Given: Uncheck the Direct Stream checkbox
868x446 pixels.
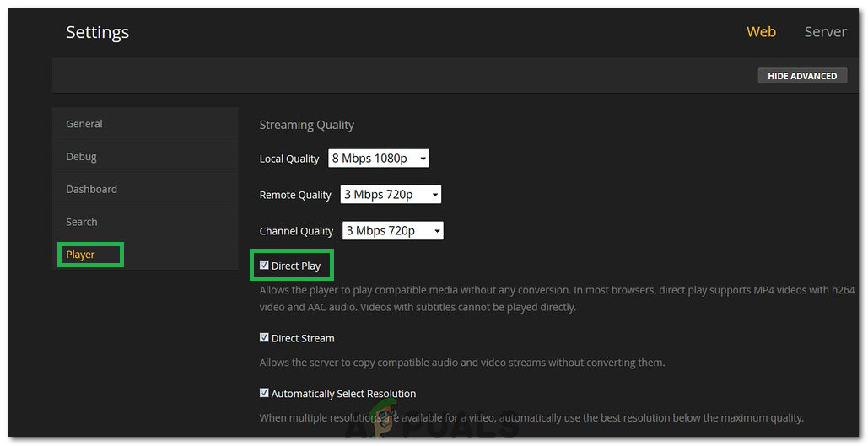Looking at the screenshot, I should click(x=264, y=337).
